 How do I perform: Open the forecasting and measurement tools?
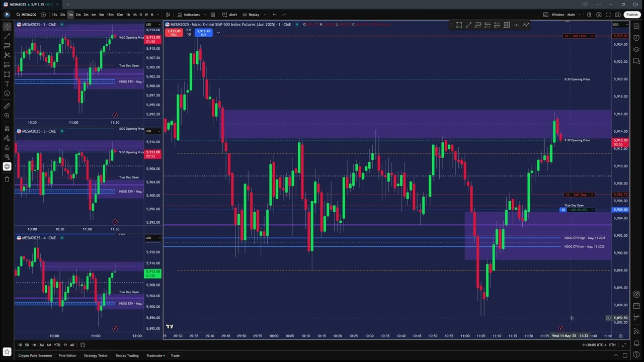click(x=7, y=65)
